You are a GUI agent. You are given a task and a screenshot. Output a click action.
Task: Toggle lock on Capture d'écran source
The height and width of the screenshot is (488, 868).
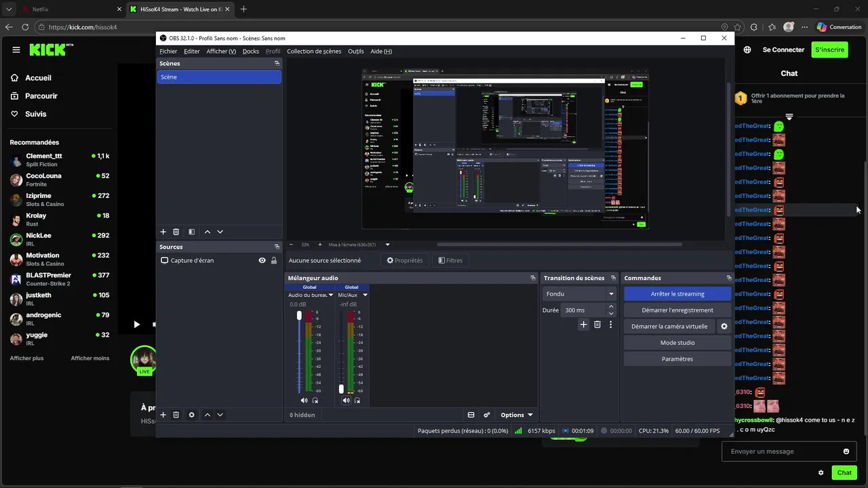point(274,260)
